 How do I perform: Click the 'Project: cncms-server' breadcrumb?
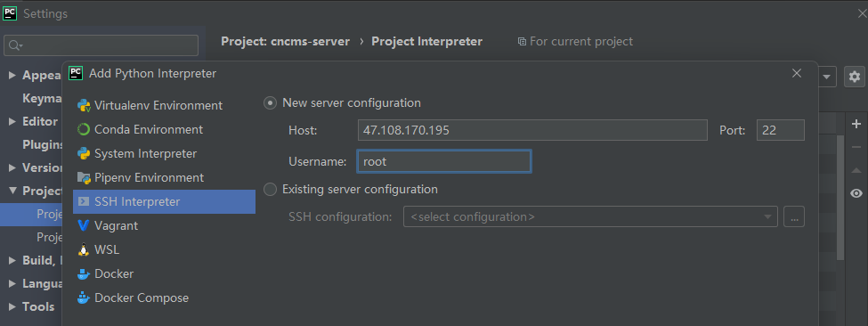(x=285, y=42)
